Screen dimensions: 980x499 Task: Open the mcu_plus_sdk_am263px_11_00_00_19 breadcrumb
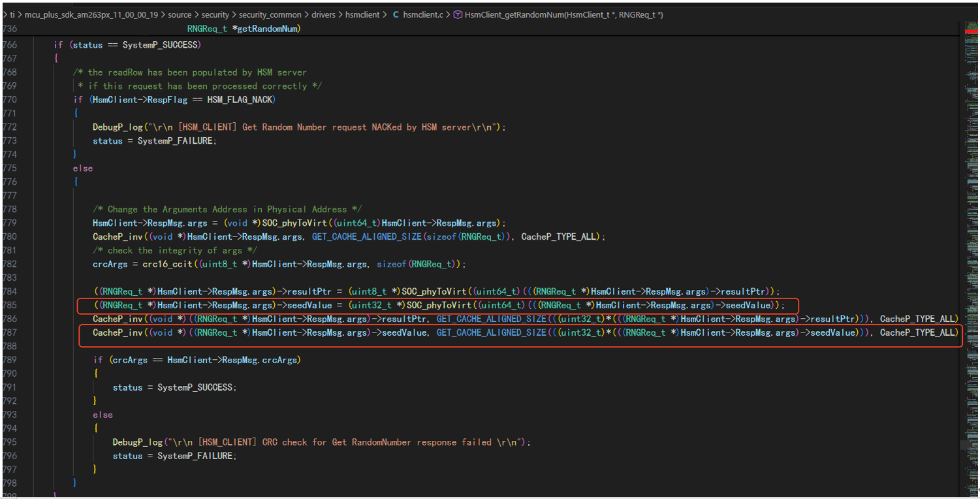pyautogui.click(x=91, y=14)
